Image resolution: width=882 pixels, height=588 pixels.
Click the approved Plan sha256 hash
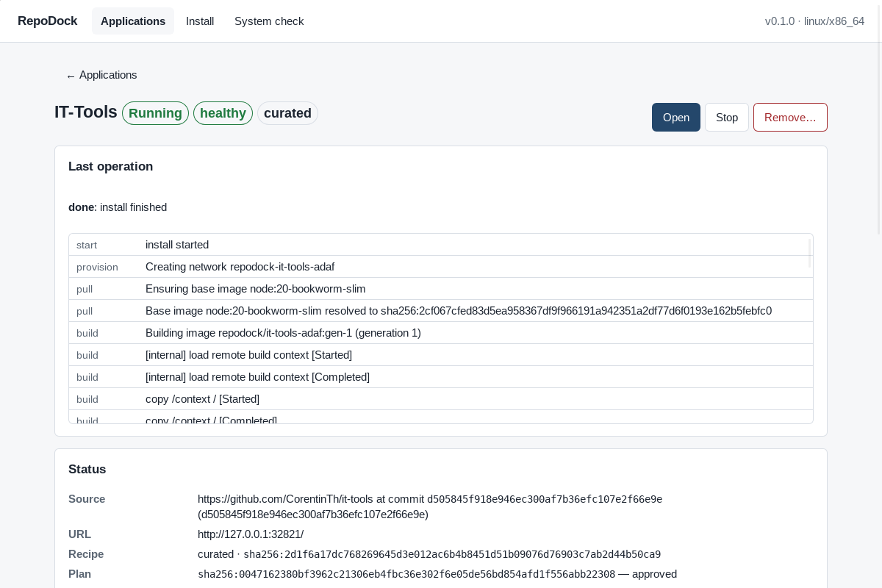tap(406, 574)
